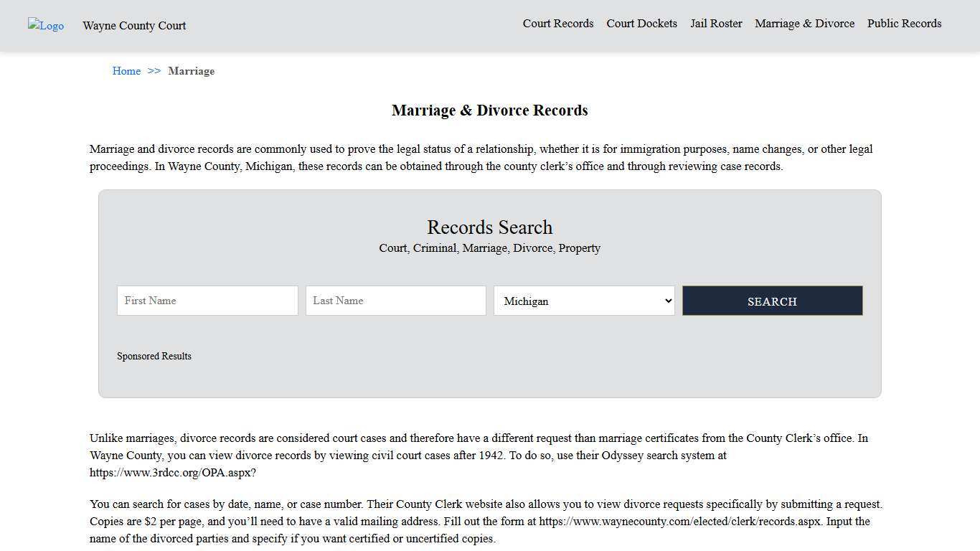Select the Jail Roster navigation item
Viewport: 980px width, 551px height.
[x=716, y=24]
